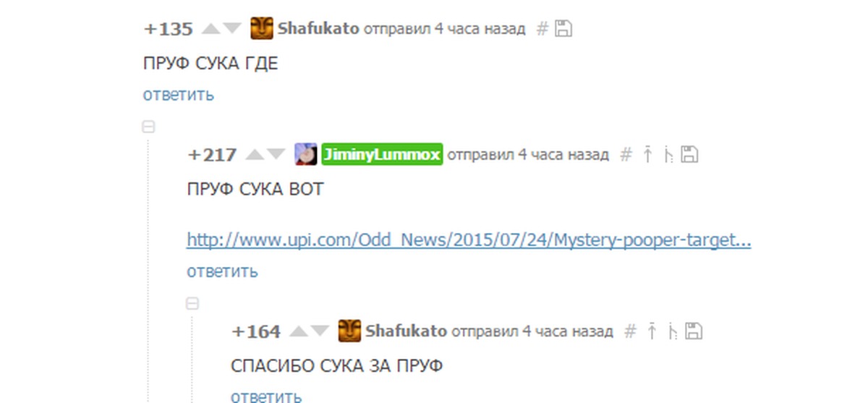The height and width of the screenshot is (403, 868).
Task: Click hash permalink of the +164 comment
Action: (630, 331)
